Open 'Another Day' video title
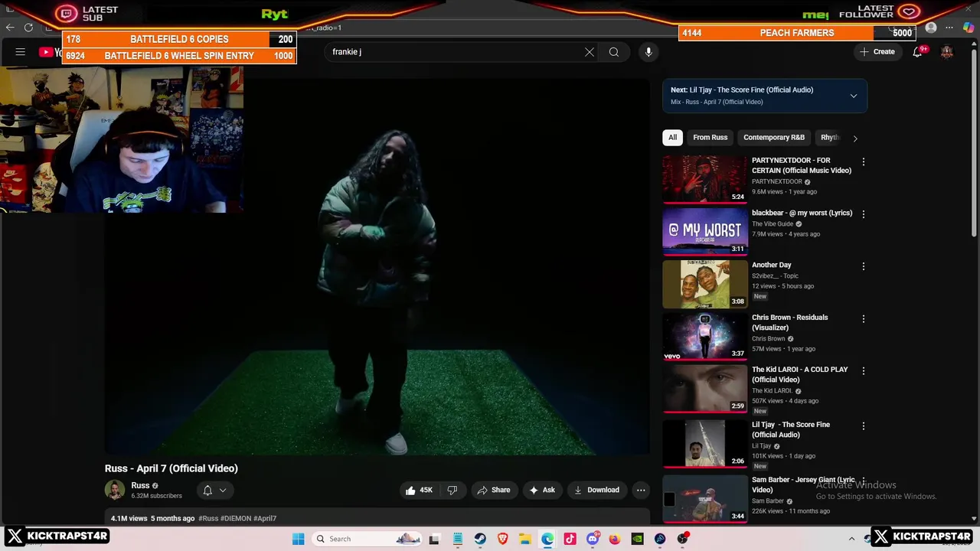 coord(771,265)
